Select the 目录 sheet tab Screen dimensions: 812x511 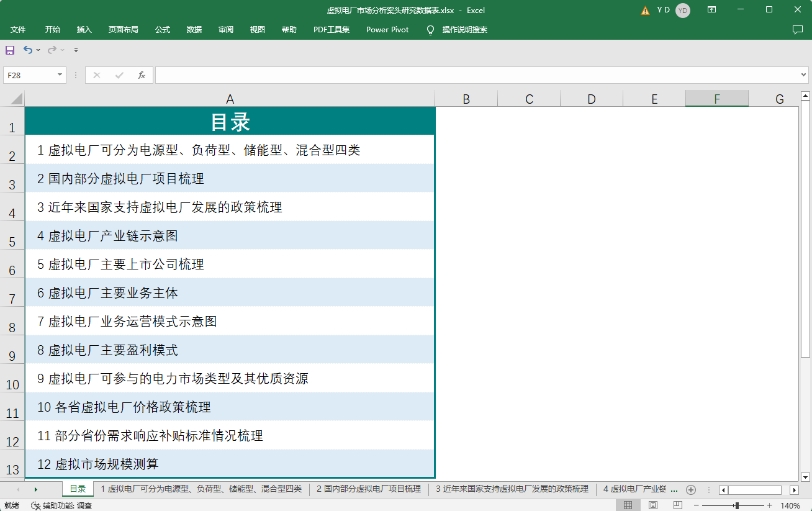78,489
